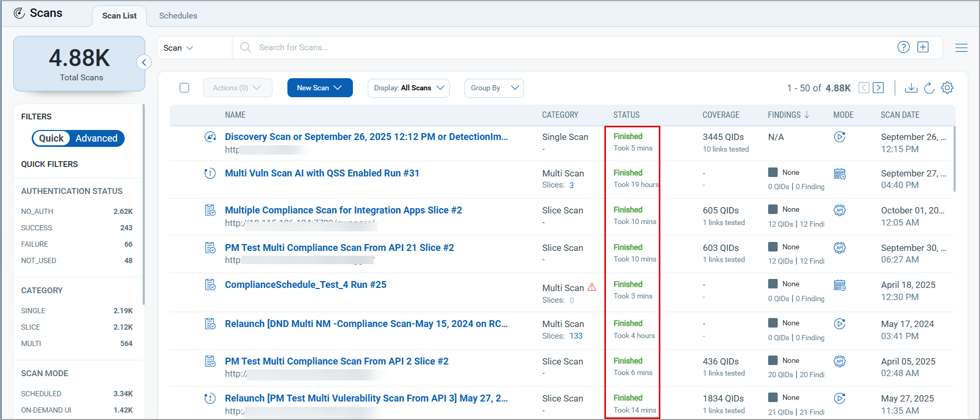Screen dimensions: 980x420
Task: Collapse the left filters panel
Action: [144, 62]
